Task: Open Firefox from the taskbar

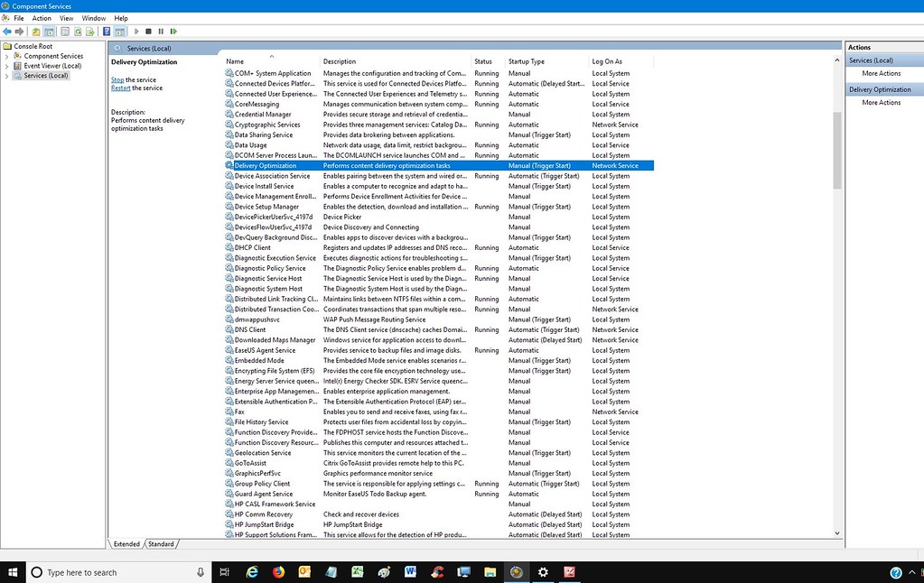Action: coord(278,572)
